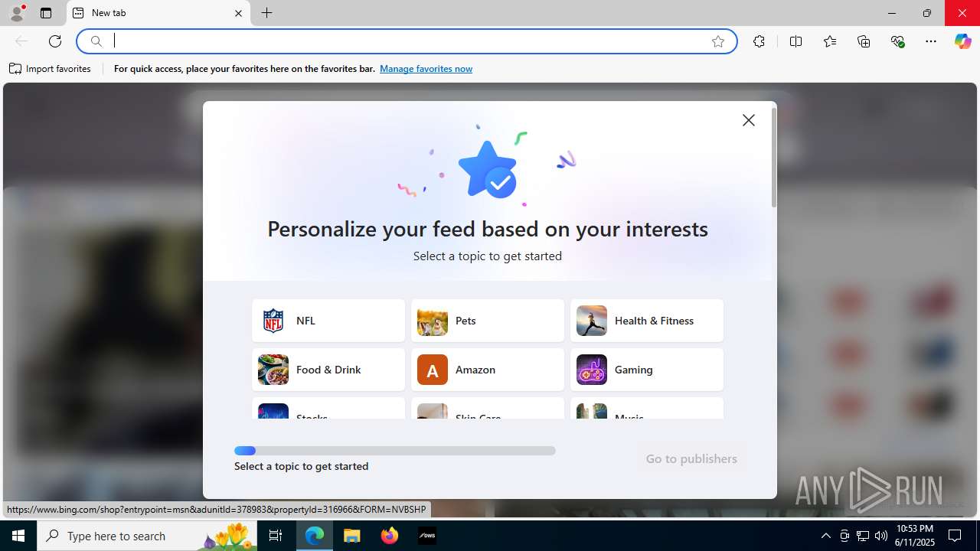Viewport: 980px width, 551px height.
Task: Close the New tab tab
Action: pos(238,13)
